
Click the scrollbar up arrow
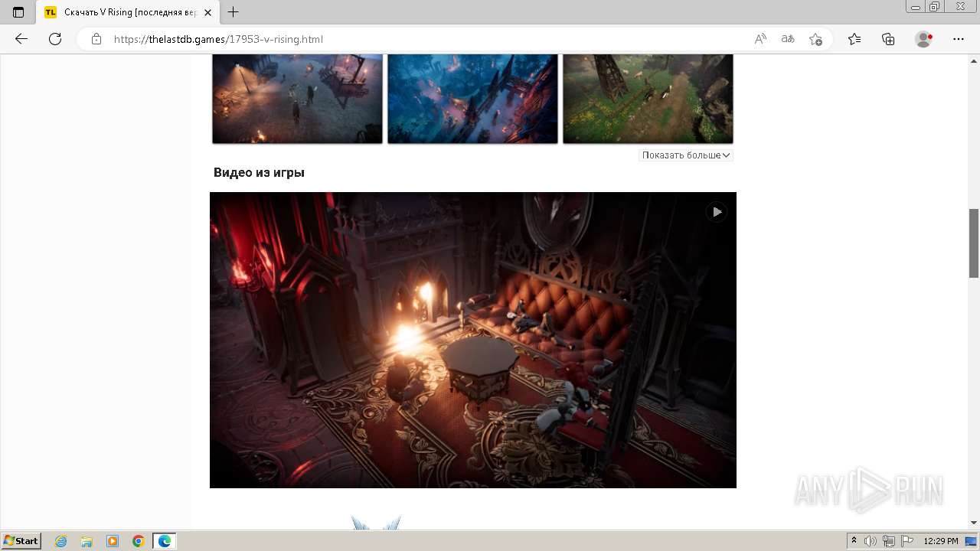tap(974, 60)
